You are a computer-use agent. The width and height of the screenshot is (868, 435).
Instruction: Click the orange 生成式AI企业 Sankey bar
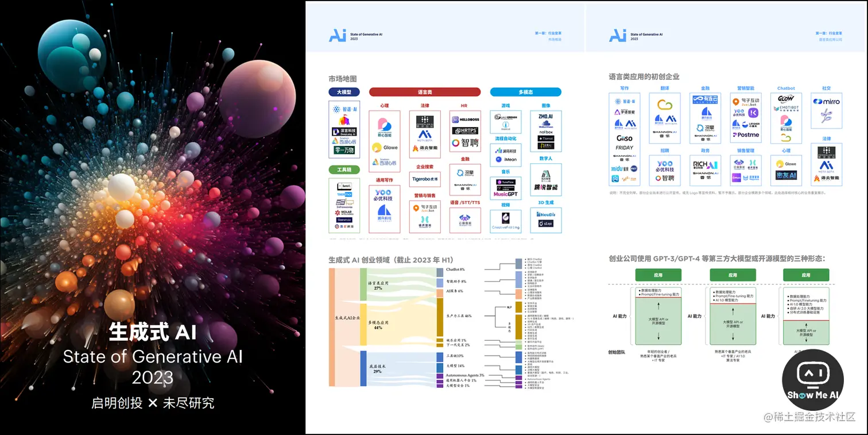(x=332, y=327)
